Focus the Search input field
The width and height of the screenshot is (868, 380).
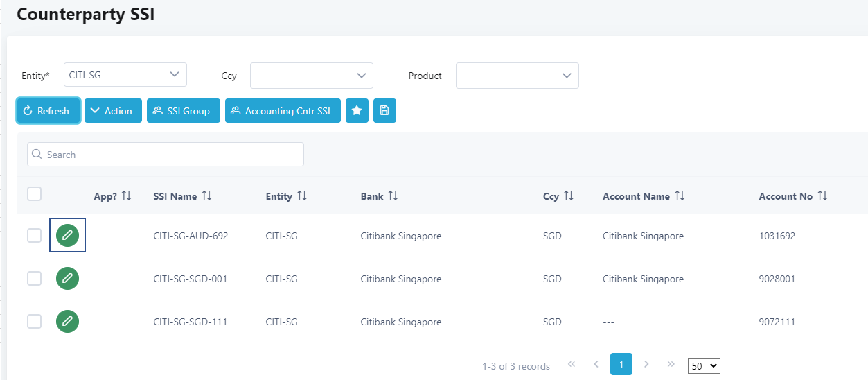[x=166, y=155]
